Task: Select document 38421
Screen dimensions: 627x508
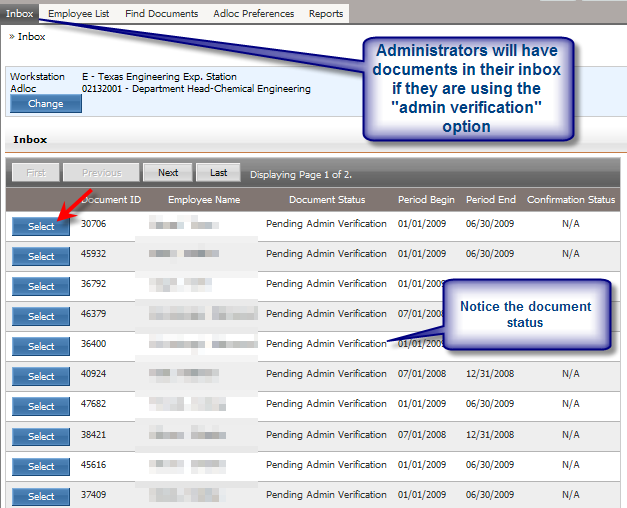Action: pyautogui.click(x=41, y=437)
